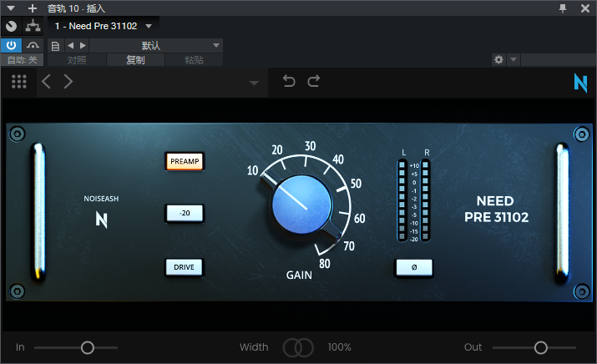Expand the arrow next to gear icon

point(514,59)
